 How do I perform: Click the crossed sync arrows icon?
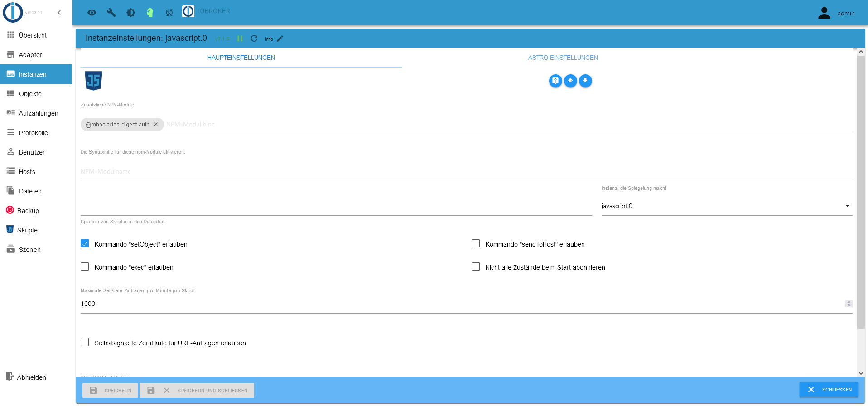[169, 13]
